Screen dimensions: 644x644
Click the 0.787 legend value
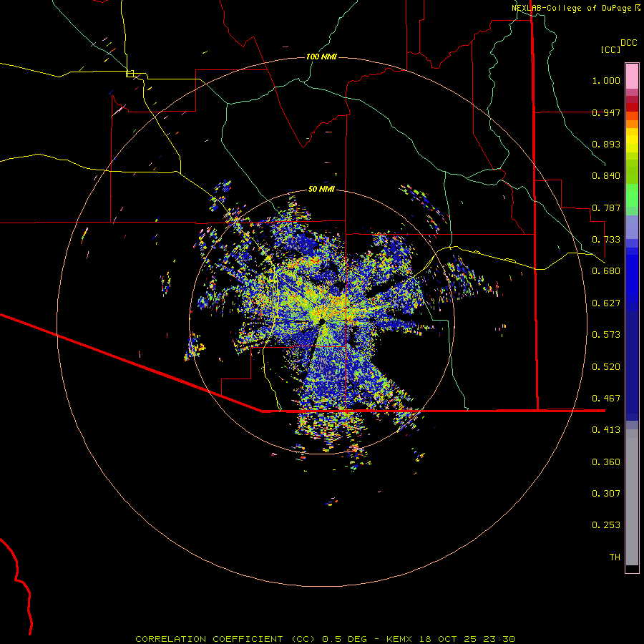[x=606, y=208]
